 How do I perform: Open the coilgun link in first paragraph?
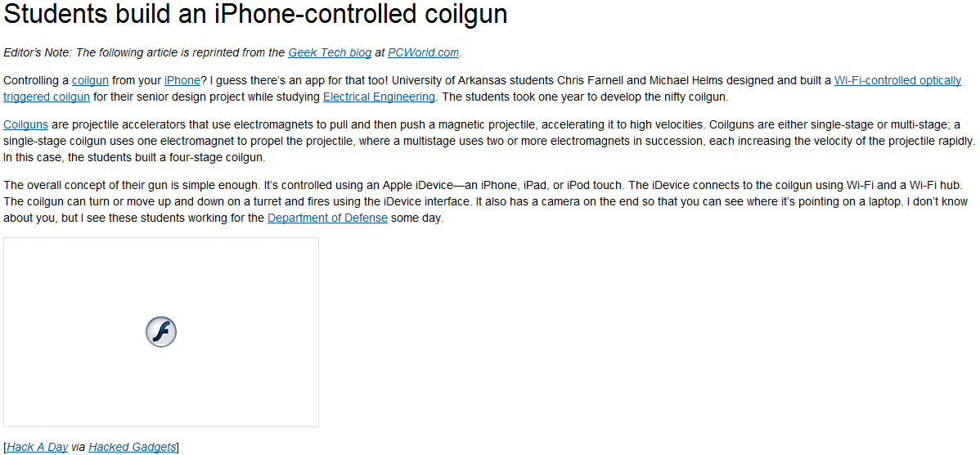point(90,80)
